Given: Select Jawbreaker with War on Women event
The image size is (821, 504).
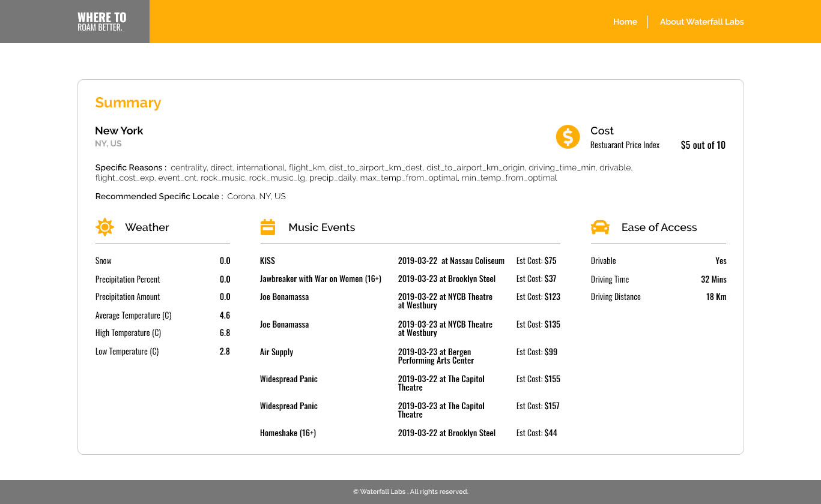Looking at the screenshot, I should 320,279.
